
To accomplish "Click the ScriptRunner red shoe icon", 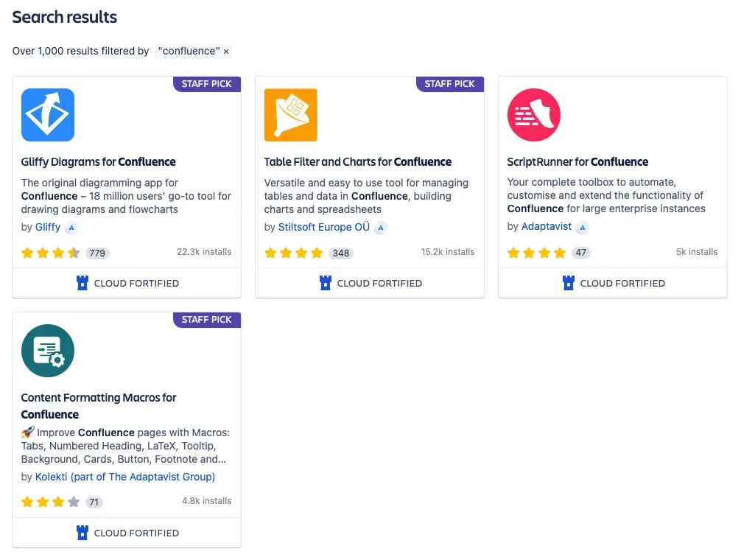I will (534, 115).
